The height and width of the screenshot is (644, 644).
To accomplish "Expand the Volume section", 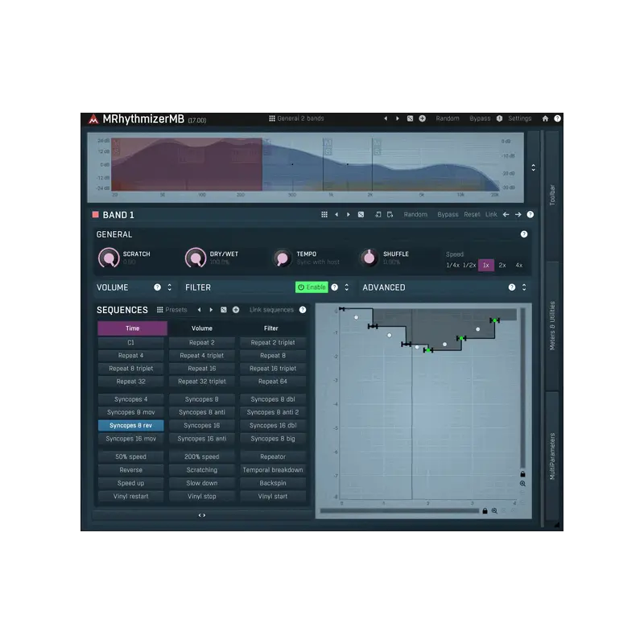I will [x=170, y=287].
